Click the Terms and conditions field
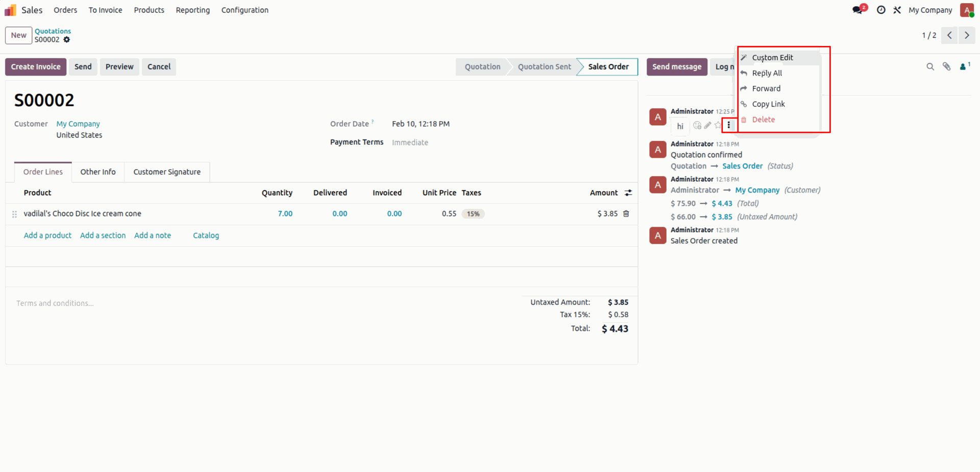Viewport: 980px width, 472px height. 55,303
